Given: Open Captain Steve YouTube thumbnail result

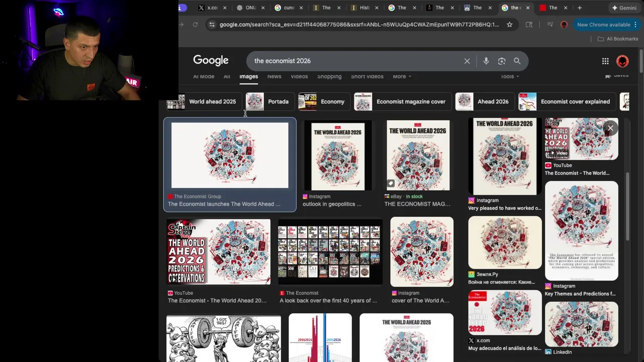Looking at the screenshot, I should click(x=218, y=252).
